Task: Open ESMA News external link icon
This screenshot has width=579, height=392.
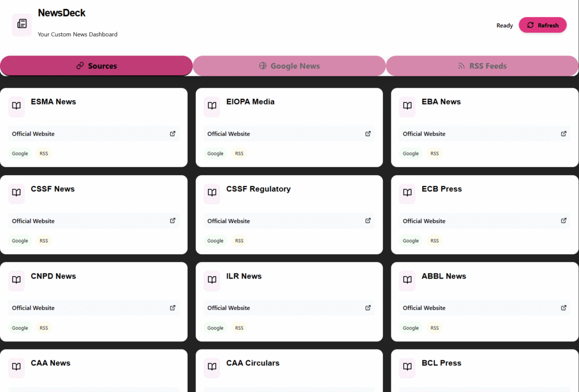Action: click(172, 134)
